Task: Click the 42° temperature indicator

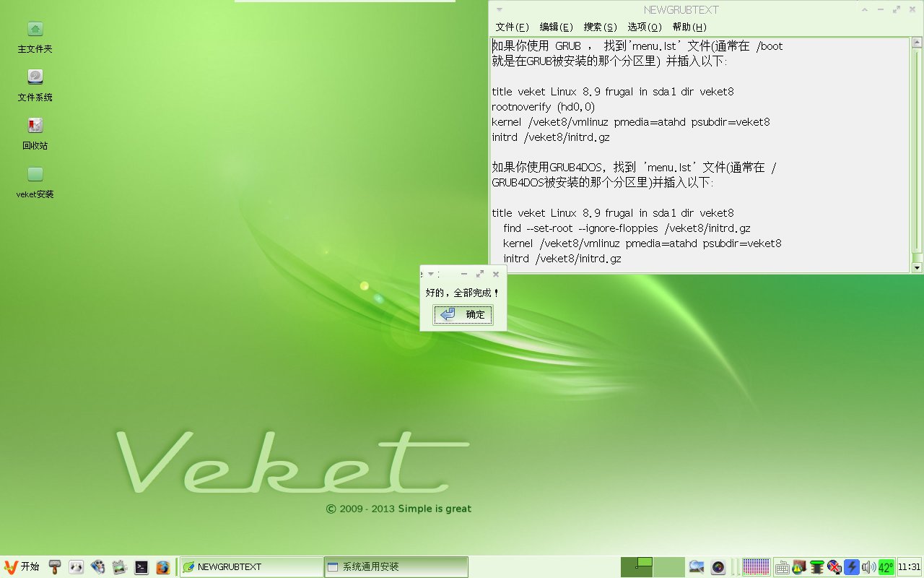Action: click(886, 567)
